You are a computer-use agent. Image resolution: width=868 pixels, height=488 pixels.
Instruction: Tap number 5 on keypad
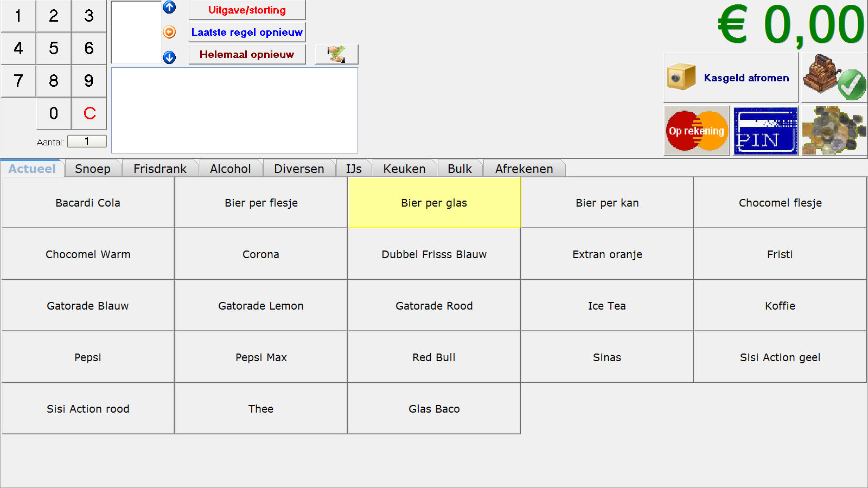pos(54,48)
